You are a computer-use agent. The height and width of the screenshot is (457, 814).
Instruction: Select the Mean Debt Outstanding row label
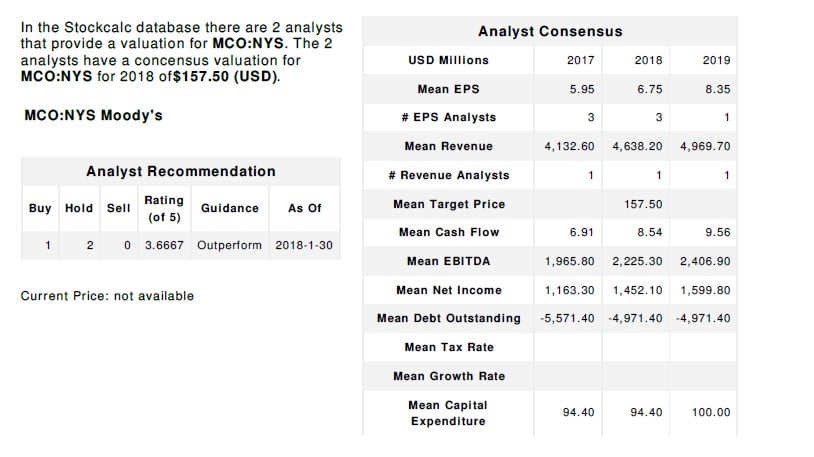tap(448, 318)
